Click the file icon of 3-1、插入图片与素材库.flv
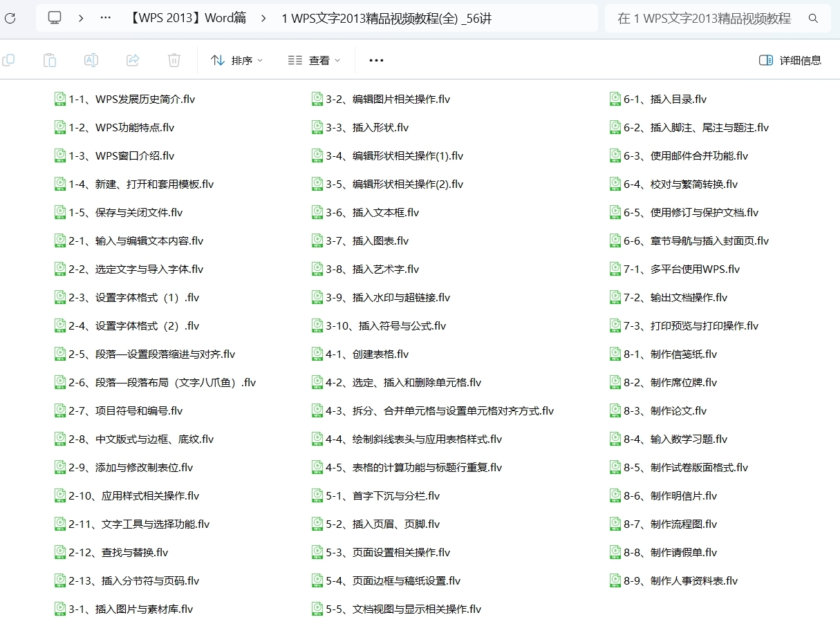Image resolution: width=840 pixels, height=644 pixels. click(61, 609)
